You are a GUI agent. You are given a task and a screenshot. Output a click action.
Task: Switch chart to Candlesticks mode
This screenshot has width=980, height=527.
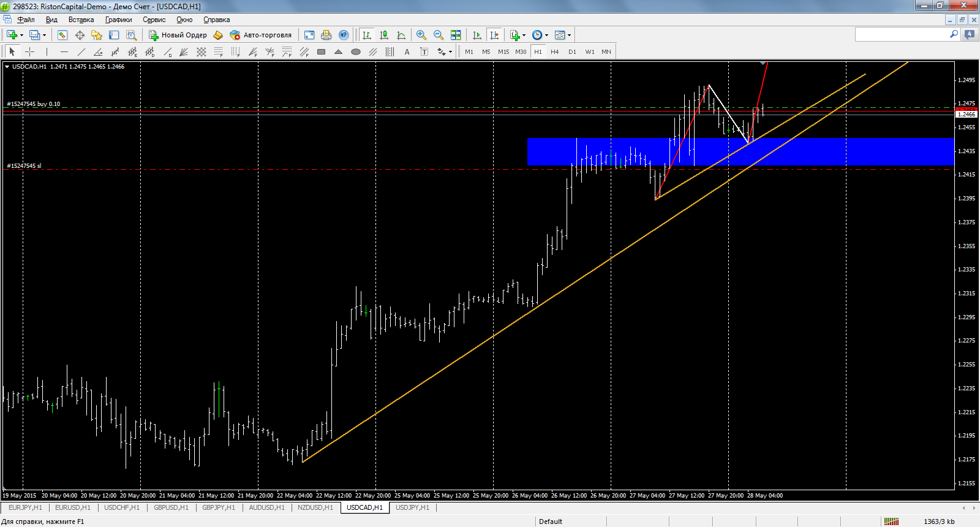coord(384,35)
